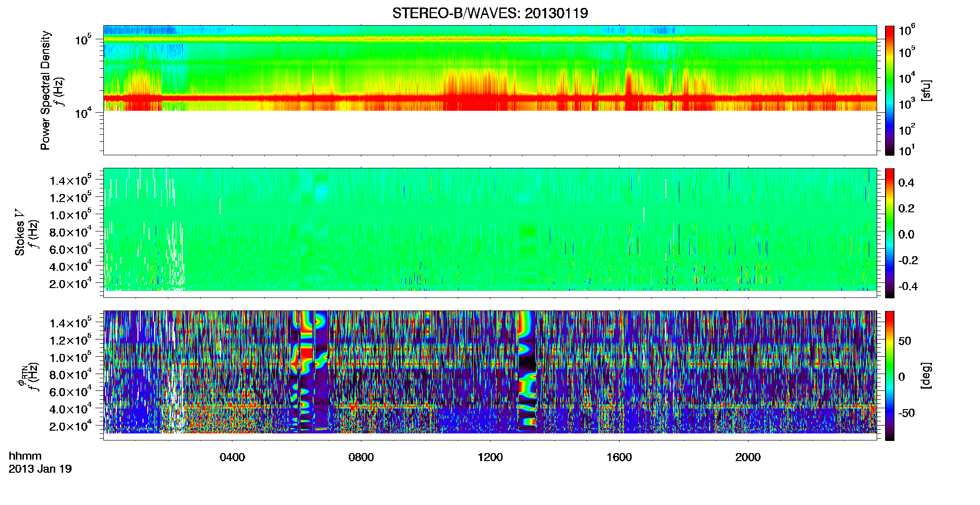980x505 pixels.
Task: Click the intense red burst near 1200 in top panel
Action: (x=477, y=90)
